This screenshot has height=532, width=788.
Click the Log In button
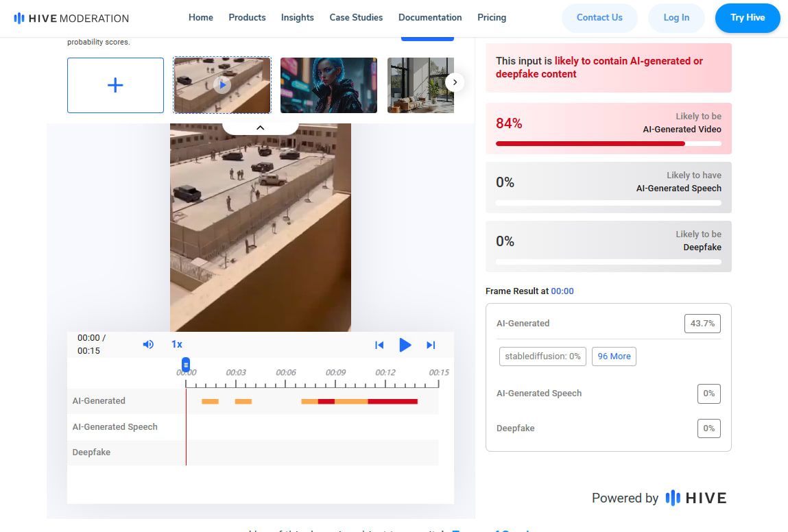(676, 18)
